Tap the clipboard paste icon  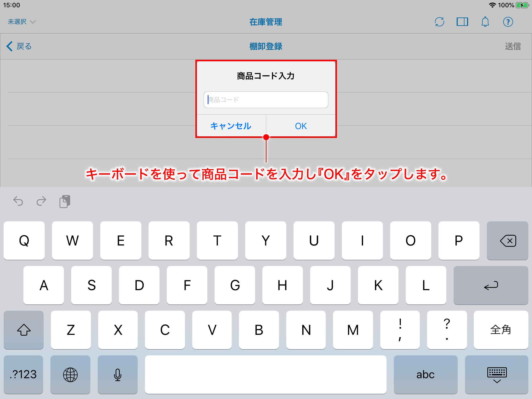click(65, 201)
